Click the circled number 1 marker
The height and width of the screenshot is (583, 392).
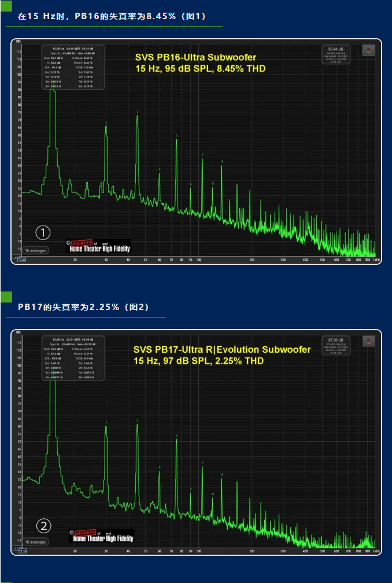click(x=43, y=233)
